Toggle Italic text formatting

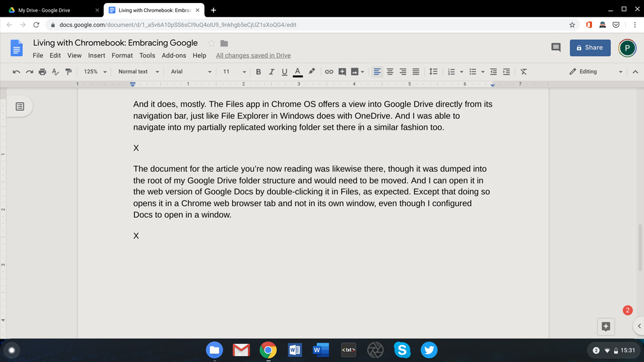(x=271, y=72)
